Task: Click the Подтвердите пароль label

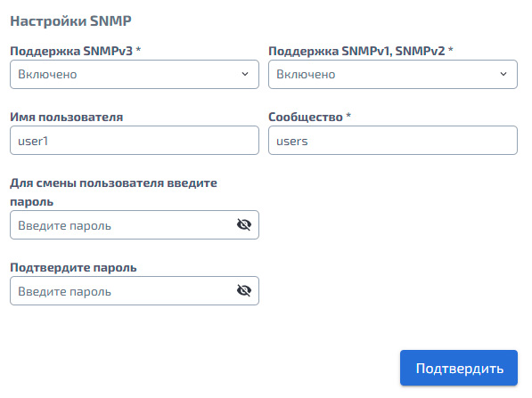Action: pos(73,268)
